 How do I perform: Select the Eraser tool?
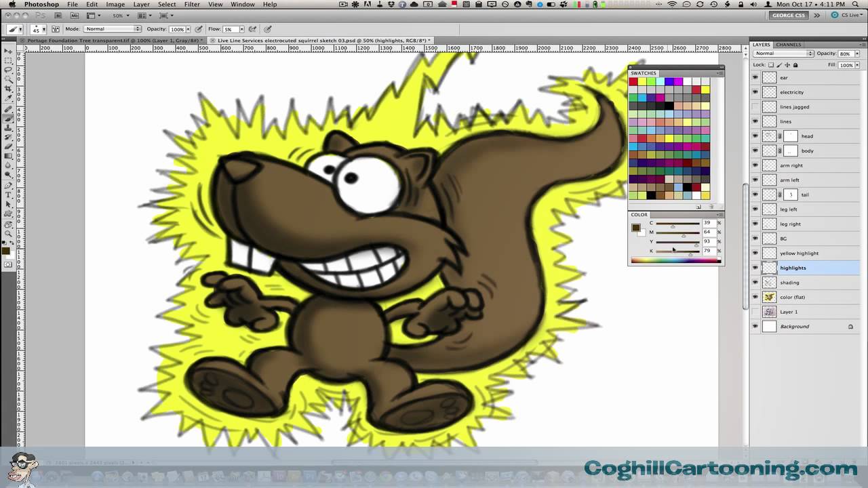(x=8, y=146)
